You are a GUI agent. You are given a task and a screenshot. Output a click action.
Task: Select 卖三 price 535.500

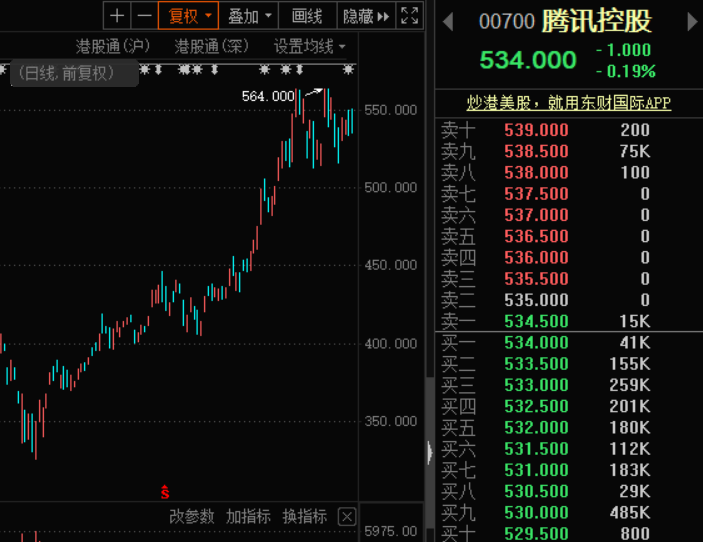[x=536, y=278]
